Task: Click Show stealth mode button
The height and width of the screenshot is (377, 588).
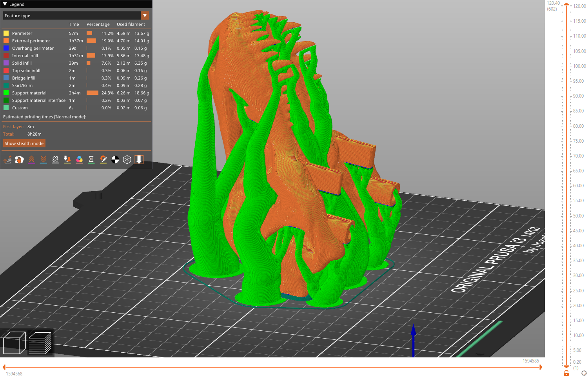Action: click(24, 143)
